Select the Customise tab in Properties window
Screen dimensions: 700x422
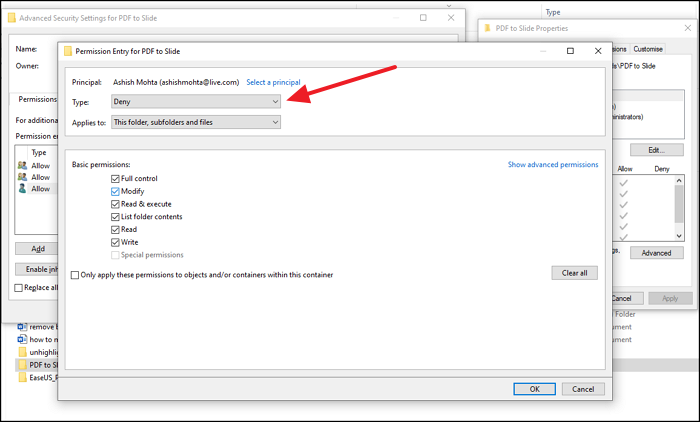pyautogui.click(x=648, y=49)
